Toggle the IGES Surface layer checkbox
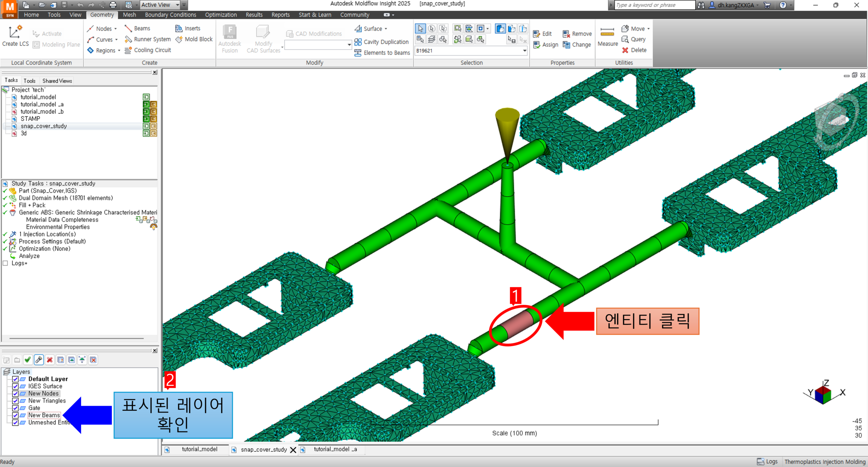Viewport: 868px width, 467px height. (15, 386)
